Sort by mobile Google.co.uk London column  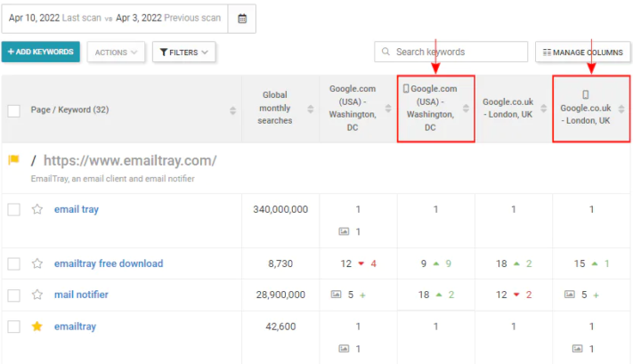(x=621, y=109)
